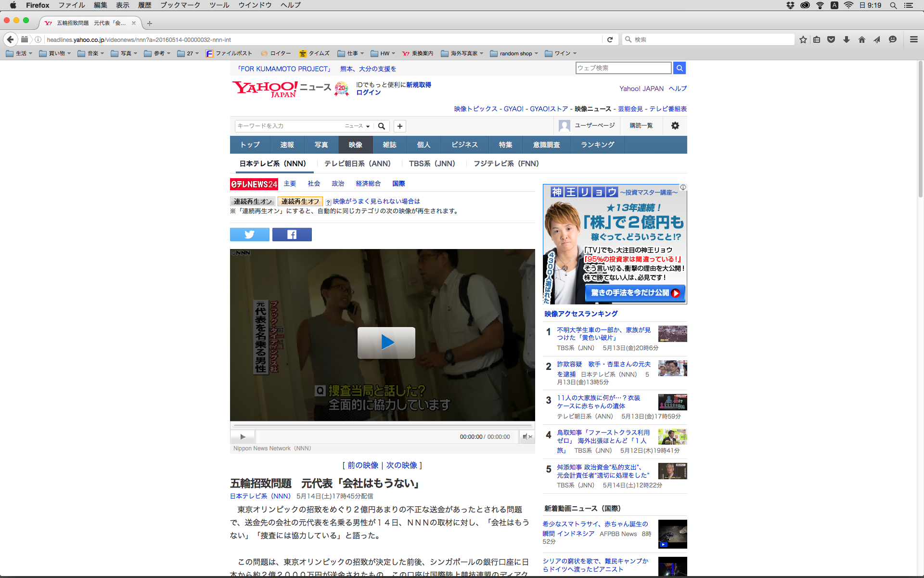The image size is (924, 578).
Task: Share article via Twitter button
Action: click(x=249, y=235)
